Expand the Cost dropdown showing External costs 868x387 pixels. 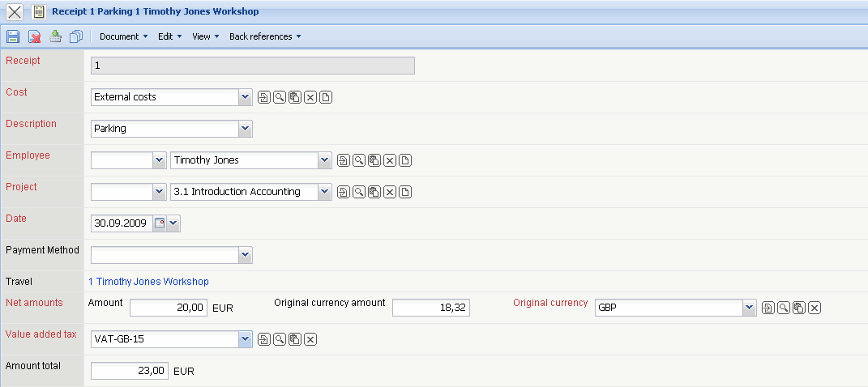point(246,97)
